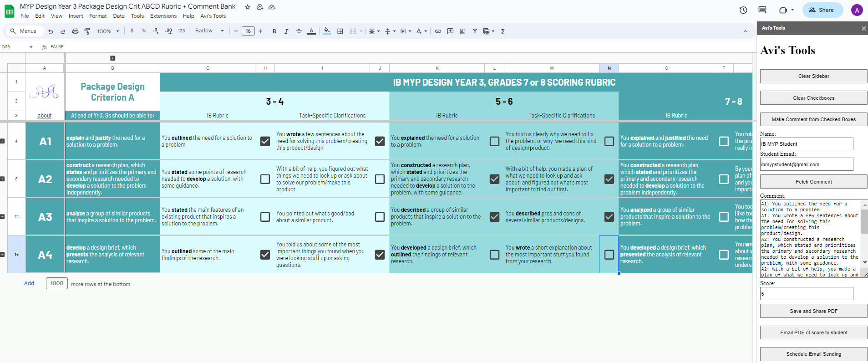This screenshot has height=363, width=868.
Task: Click the Redo icon in toolbar
Action: (63, 31)
